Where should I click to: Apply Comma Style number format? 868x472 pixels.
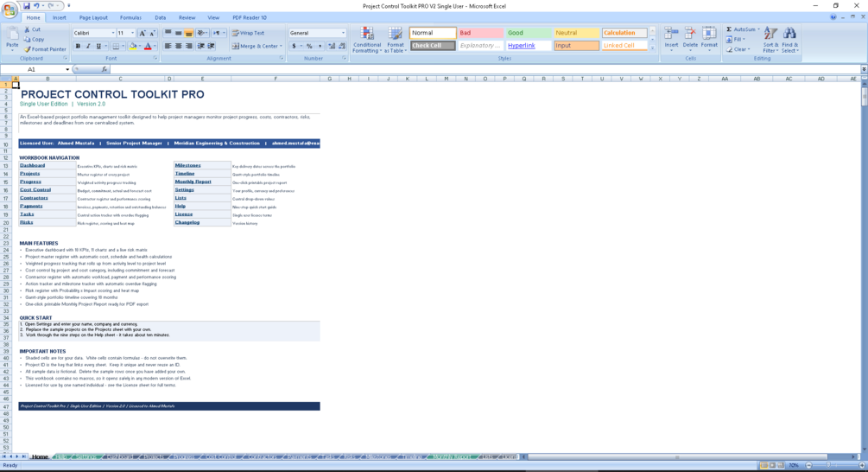pos(320,46)
